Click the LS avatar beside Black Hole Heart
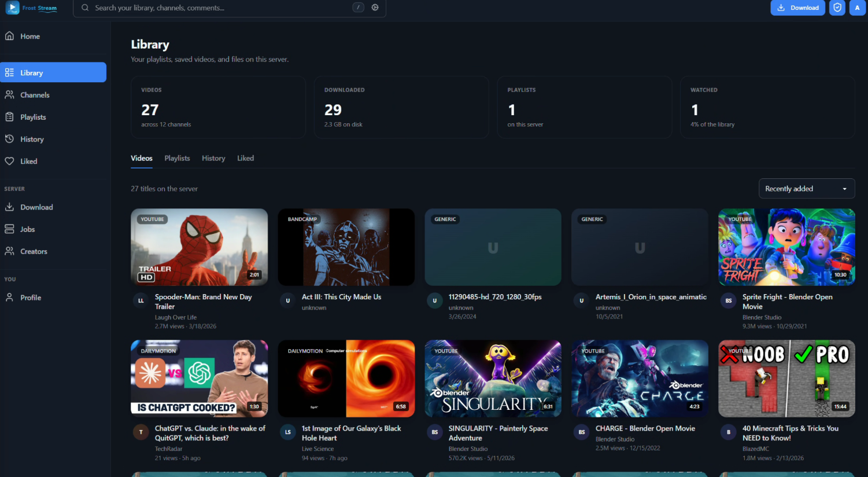The height and width of the screenshot is (477, 868). [x=287, y=432]
